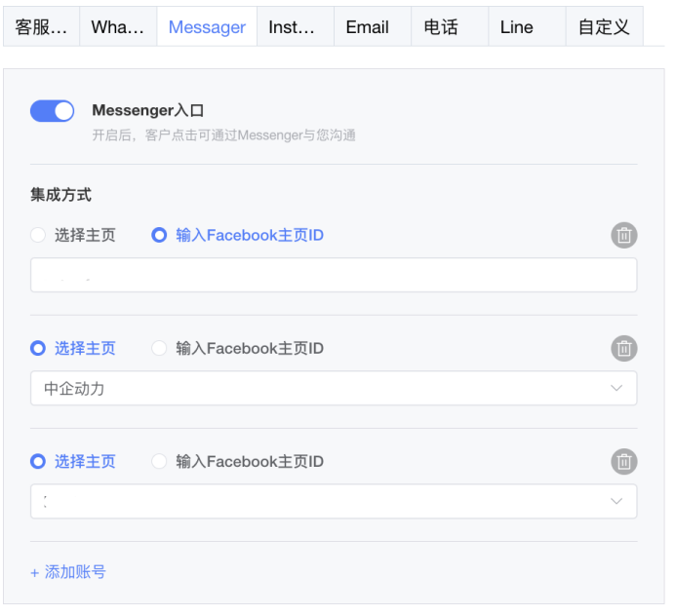Open the third account's page dropdown
This screenshot has width=676, height=616.
(334, 501)
